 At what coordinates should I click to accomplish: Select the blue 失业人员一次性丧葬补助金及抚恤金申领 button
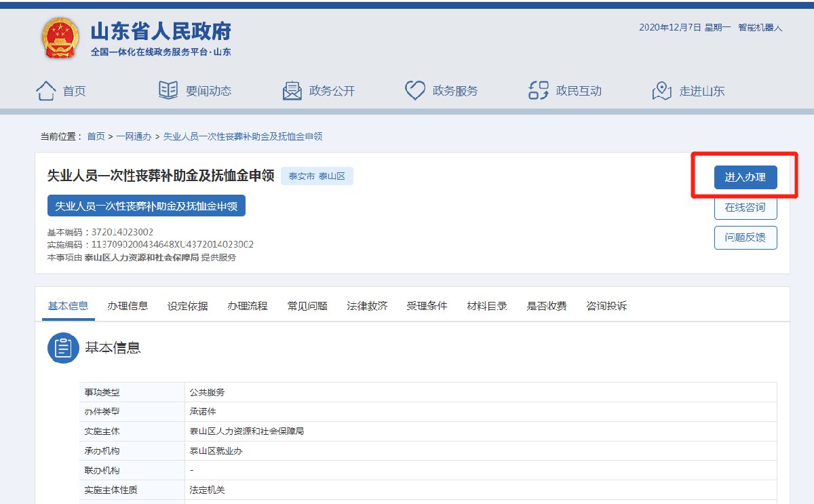pyautogui.click(x=146, y=206)
